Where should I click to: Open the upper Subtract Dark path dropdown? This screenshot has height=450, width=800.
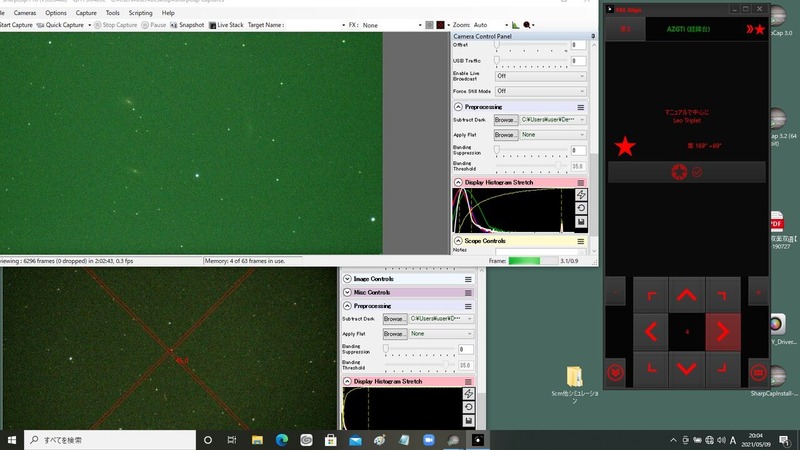pos(554,120)
